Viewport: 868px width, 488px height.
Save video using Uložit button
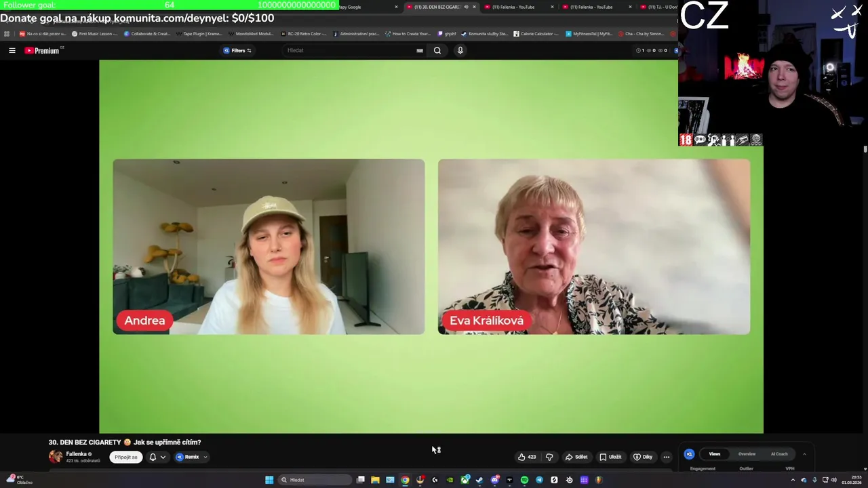tap(610, 457)
